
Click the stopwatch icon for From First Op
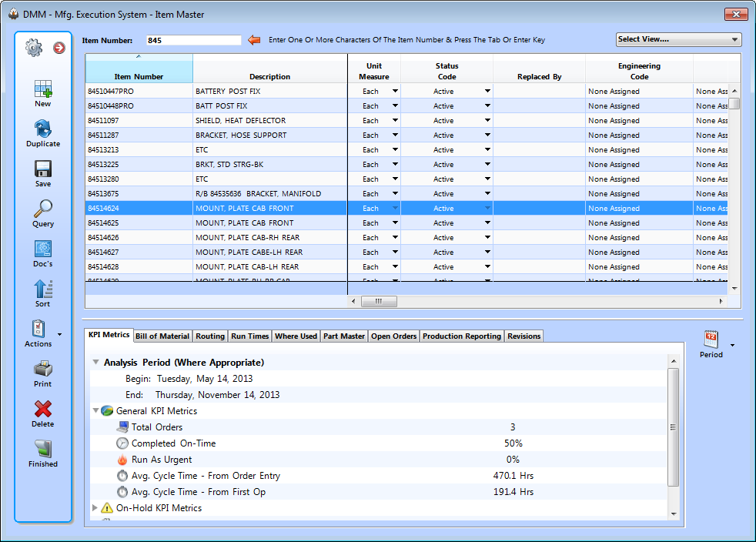click(x=122, y=492)
